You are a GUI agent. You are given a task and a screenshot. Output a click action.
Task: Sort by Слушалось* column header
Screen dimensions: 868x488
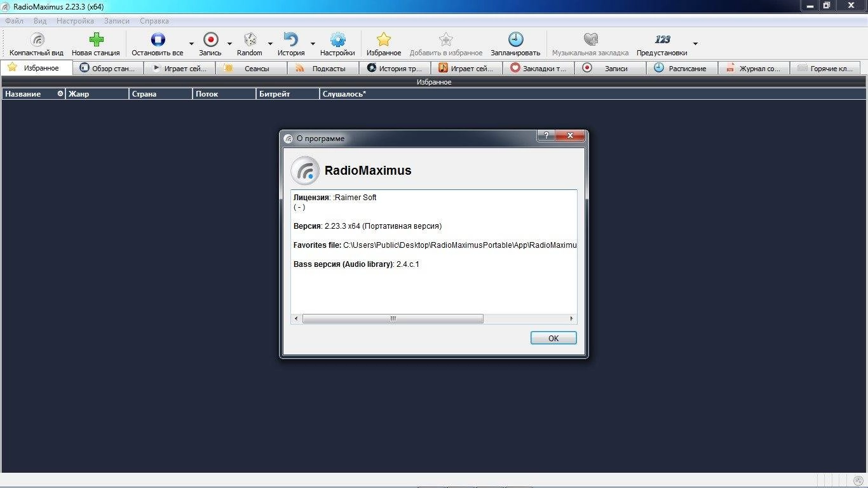tap(592, 93)
